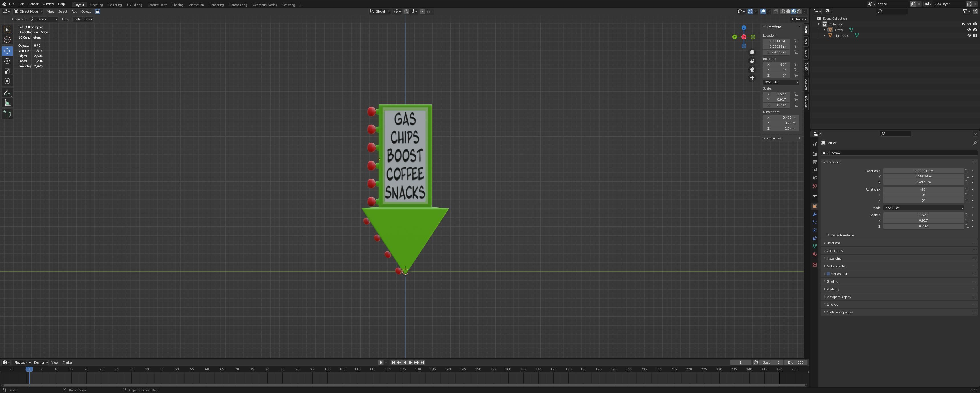Switch orthographic perspective grid icon
The image size is (980, 393).
point(752,78)
